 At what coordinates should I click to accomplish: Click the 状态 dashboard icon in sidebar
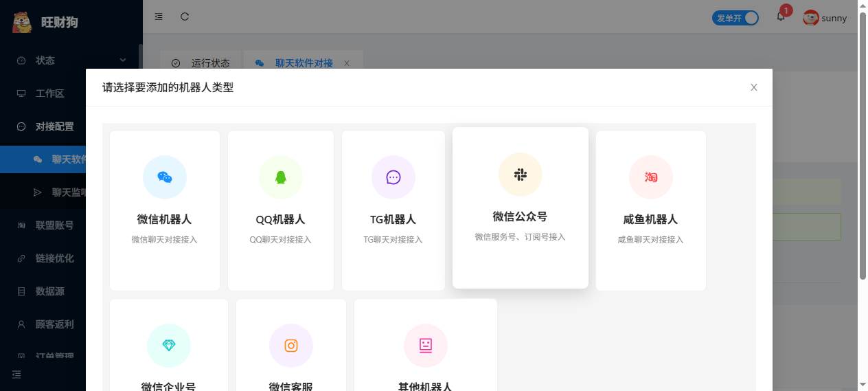pos(21,60)
